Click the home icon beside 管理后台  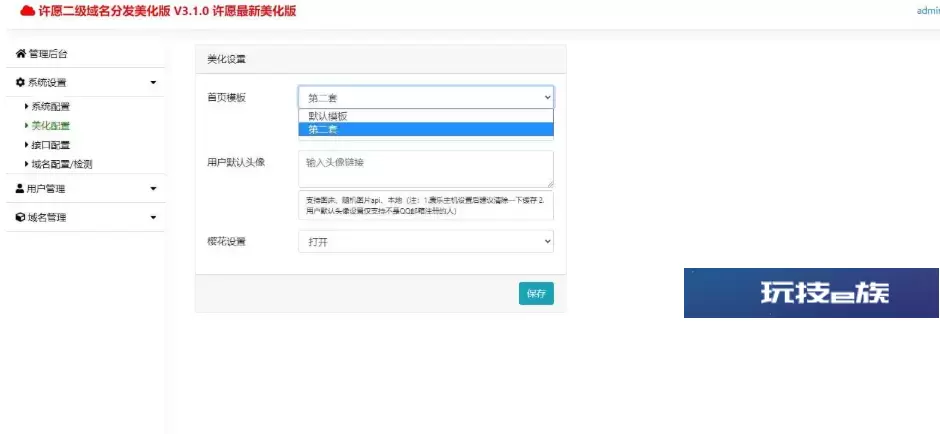coord(21,54)
